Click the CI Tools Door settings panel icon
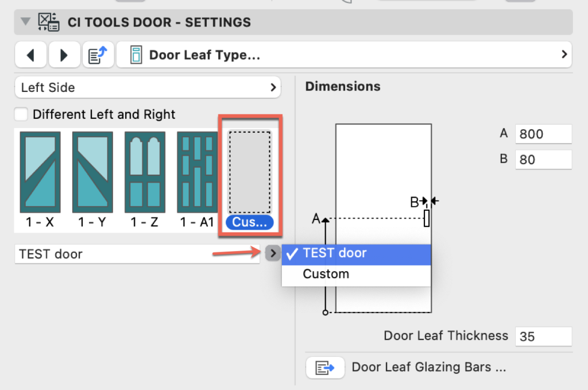Screen dimensions: 588x390 pyautogui.click(x=49, y=22)
